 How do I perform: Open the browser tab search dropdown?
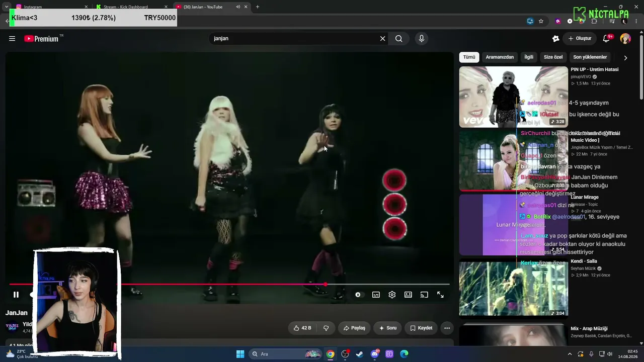(x=6, y=7)
